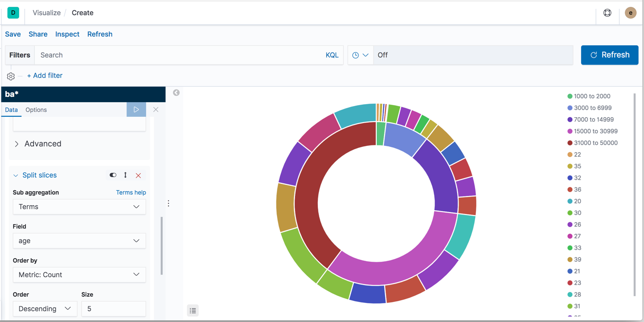Remove the Split slices aggregation with red X

pyautogui.click(x=138, y=175)
